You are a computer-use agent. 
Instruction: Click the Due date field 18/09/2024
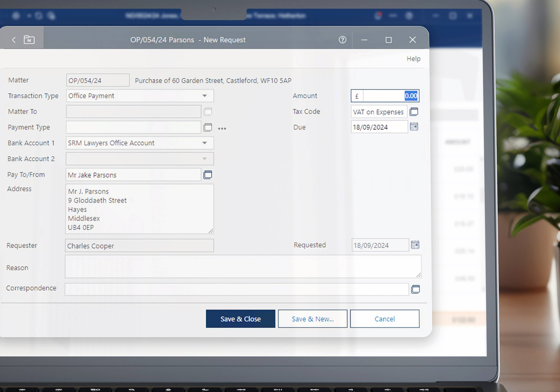pos(379,127)
